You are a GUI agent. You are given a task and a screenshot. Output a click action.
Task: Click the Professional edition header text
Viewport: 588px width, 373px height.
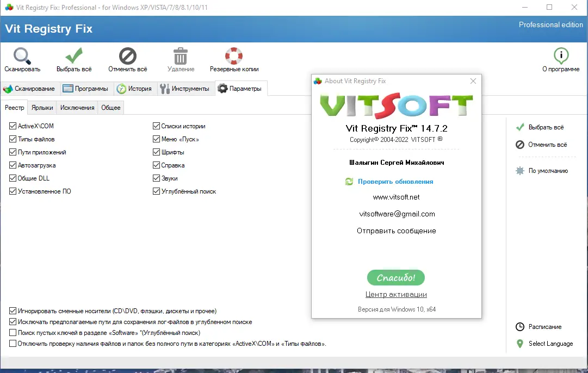tap(551, 25)
